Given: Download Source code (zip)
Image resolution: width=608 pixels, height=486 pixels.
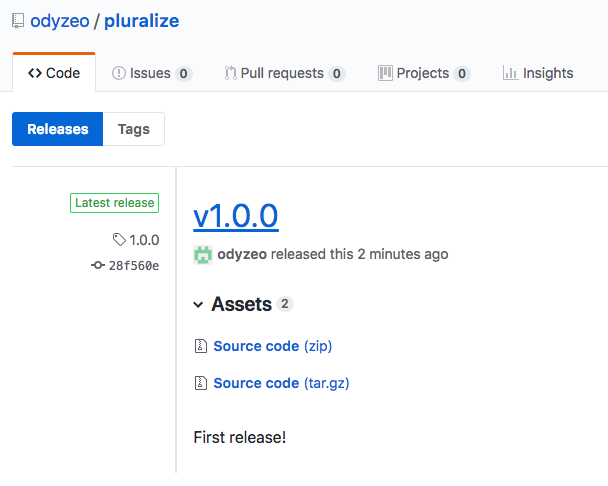Looking at the screenshot, I should coord(273,346).
